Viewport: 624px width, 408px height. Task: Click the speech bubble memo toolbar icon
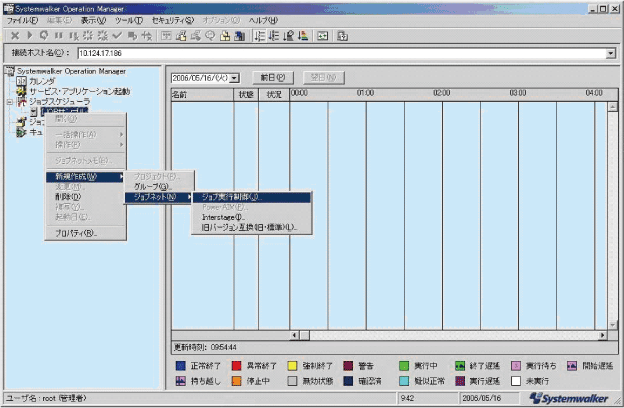click(x=211, y=36)
